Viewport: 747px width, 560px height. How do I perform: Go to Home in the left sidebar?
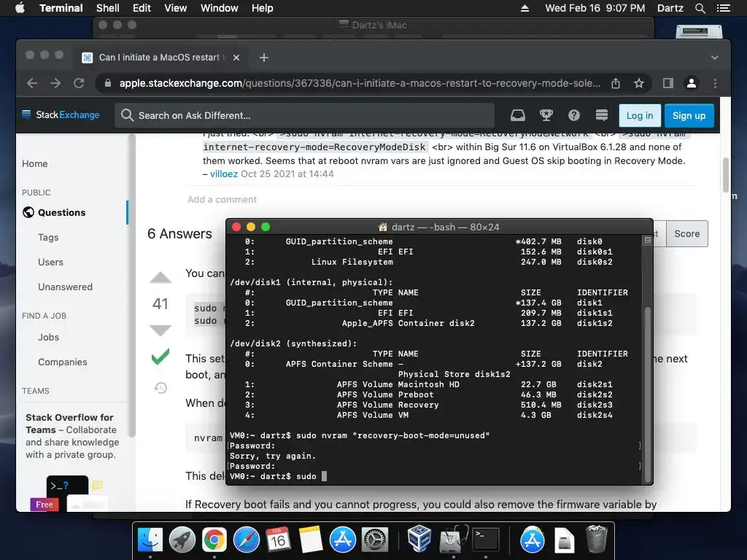(35, 163)
